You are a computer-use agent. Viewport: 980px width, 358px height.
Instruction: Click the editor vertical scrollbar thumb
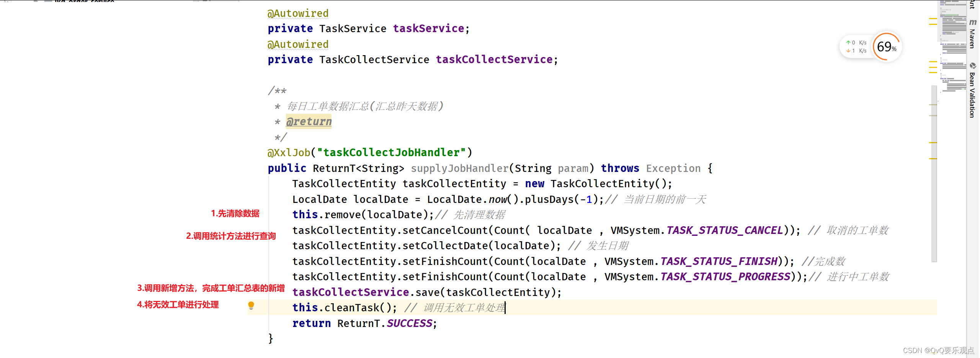(x=934, y=174)
